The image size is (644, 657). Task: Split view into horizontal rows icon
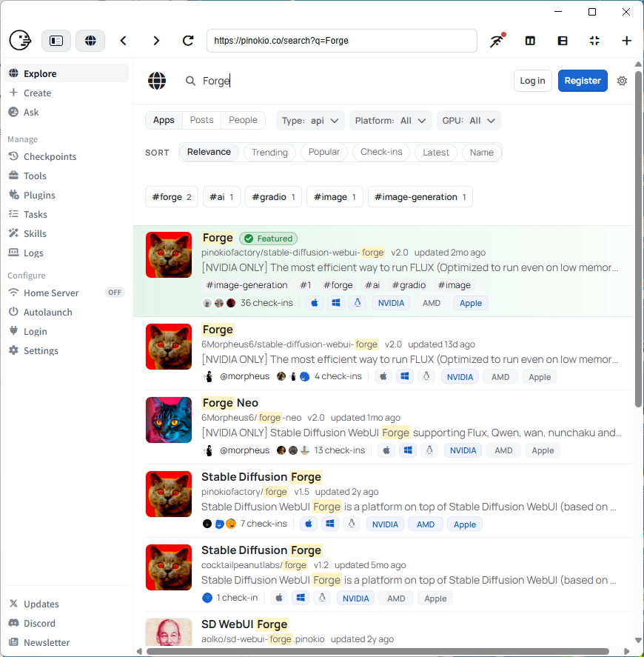tap(563, 41)
